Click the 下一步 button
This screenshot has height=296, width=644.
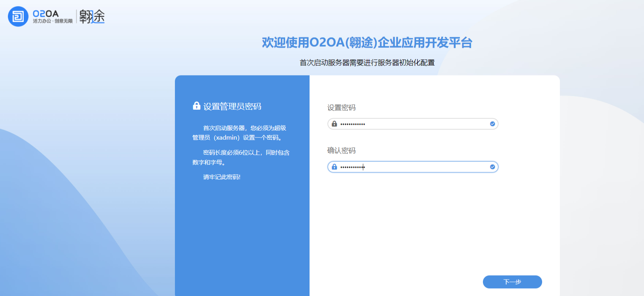click(513, 282)
